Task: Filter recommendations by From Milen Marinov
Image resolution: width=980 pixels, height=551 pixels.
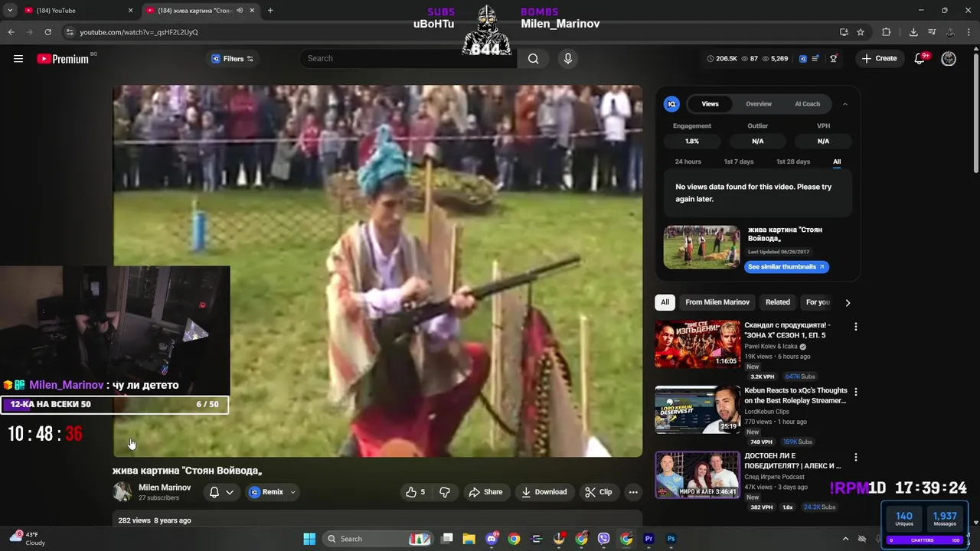Action: (717, 302)
